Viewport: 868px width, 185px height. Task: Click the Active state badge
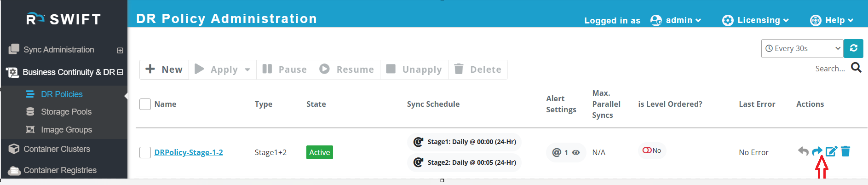pyautogui.click(x=320, y=152)
